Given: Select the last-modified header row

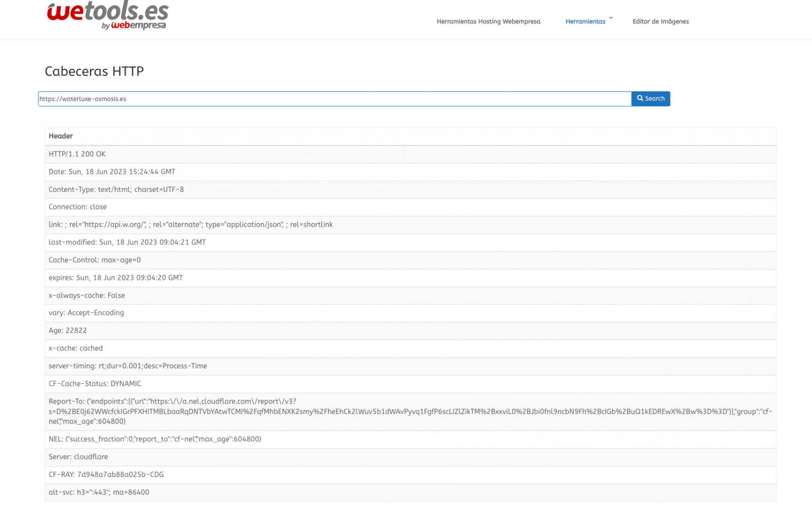Looking at the screenshot, I should point(410,242).
